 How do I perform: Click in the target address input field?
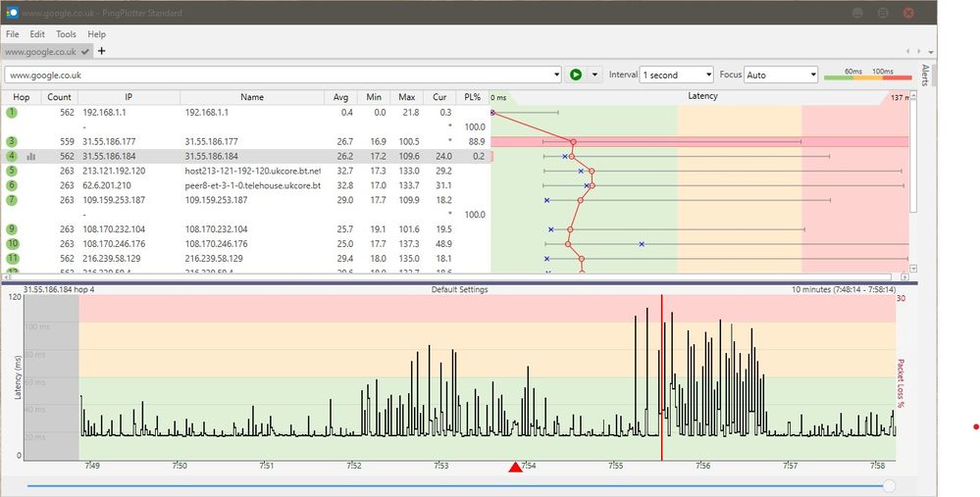275,75
